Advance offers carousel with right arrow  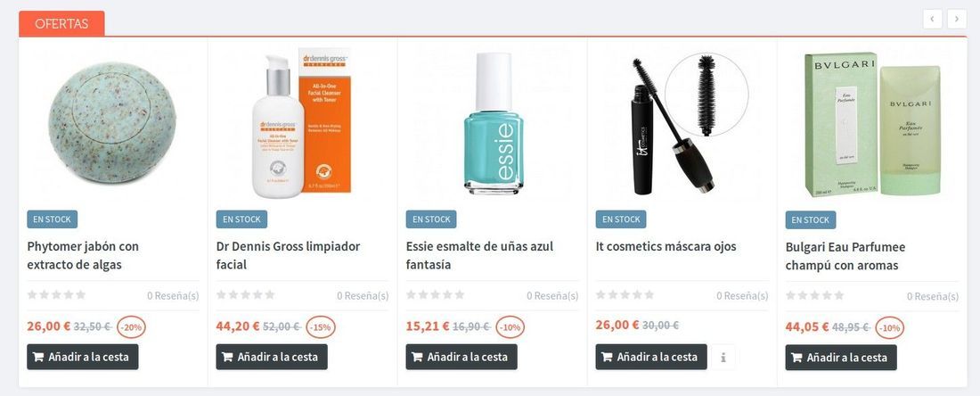[x=957, y=19]
